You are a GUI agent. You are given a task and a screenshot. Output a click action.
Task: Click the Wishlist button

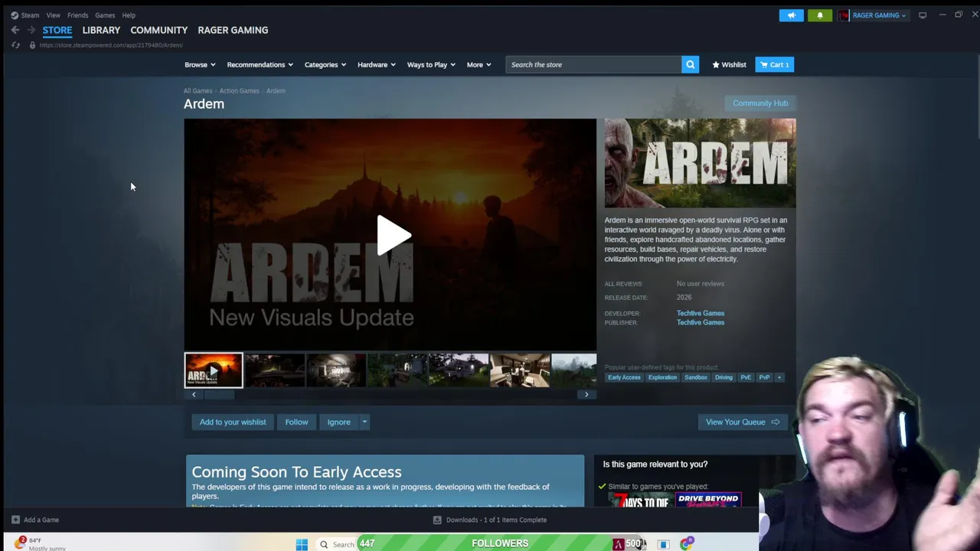tap(729, 64)
